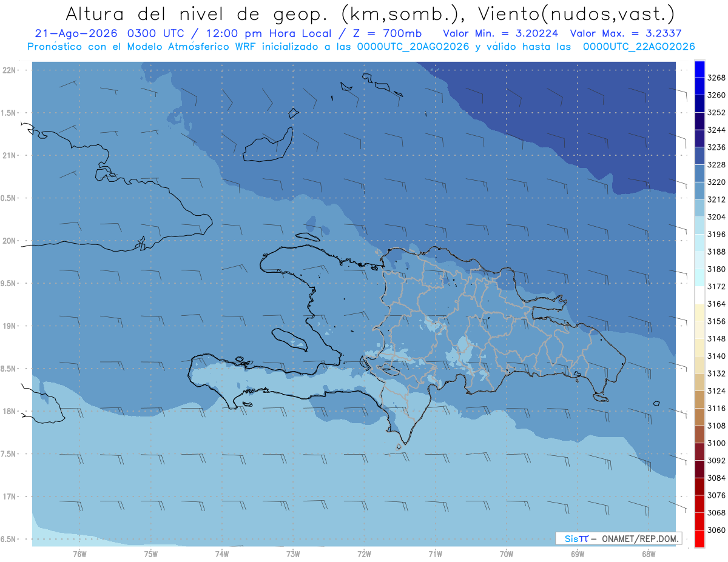Screen dimensions: 728x562
Task: Click the date text '21-Ago-2026'
Action: pos(76,34)
